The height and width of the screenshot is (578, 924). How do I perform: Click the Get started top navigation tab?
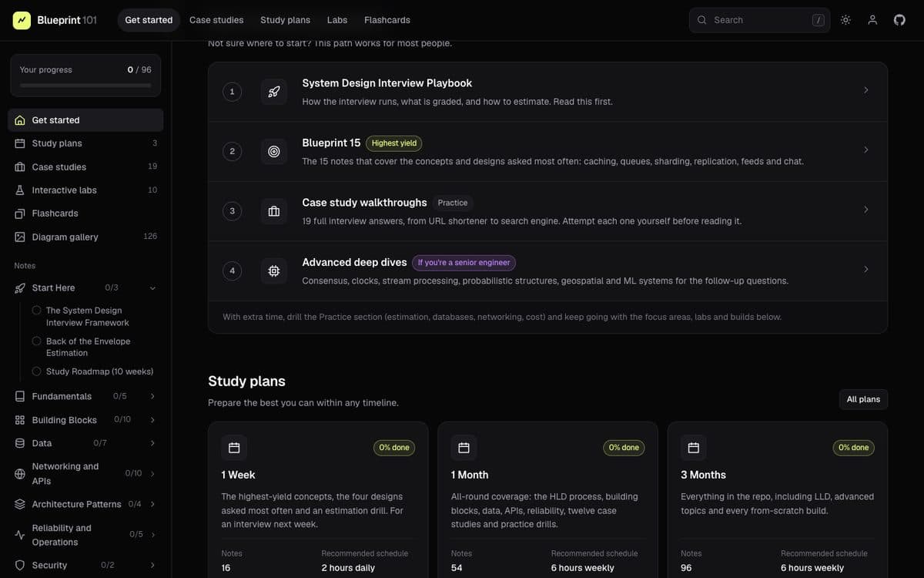tap(149, 20)
